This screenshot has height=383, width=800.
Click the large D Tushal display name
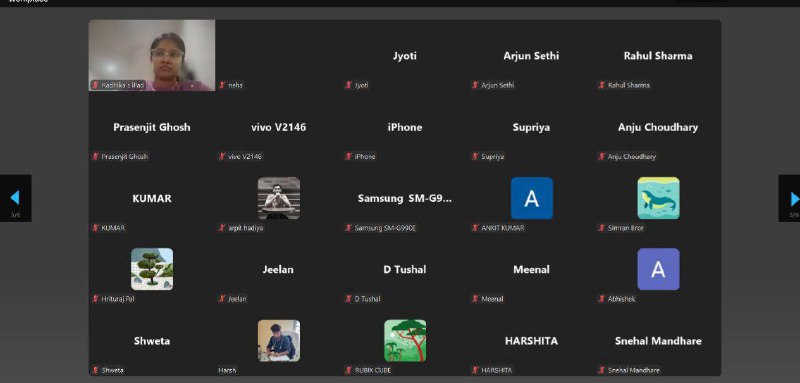pyautogui.click(x=405, y=269)
